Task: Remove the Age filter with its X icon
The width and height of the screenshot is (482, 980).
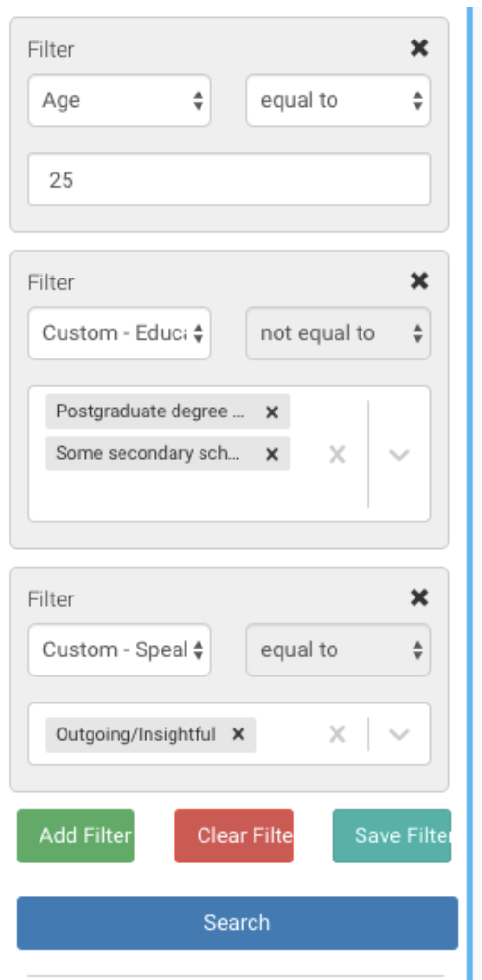Action: (419, 48)
